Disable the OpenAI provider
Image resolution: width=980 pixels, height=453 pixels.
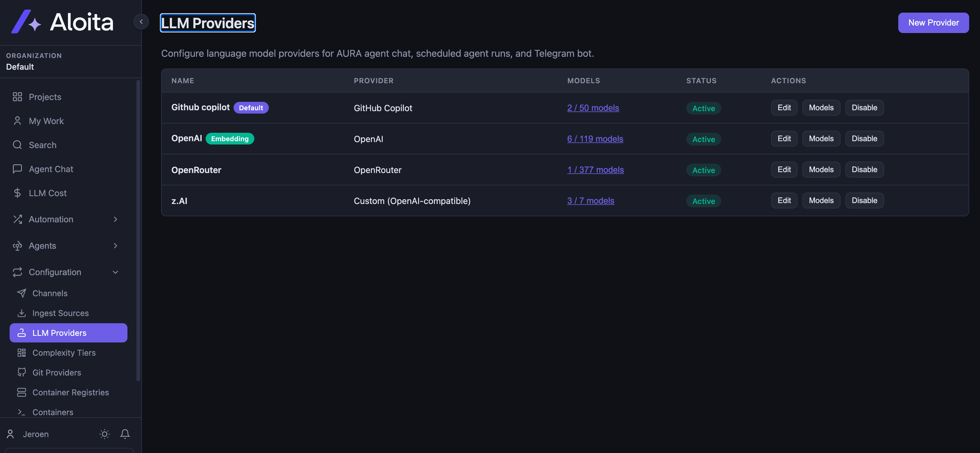[x=864, y=139]
